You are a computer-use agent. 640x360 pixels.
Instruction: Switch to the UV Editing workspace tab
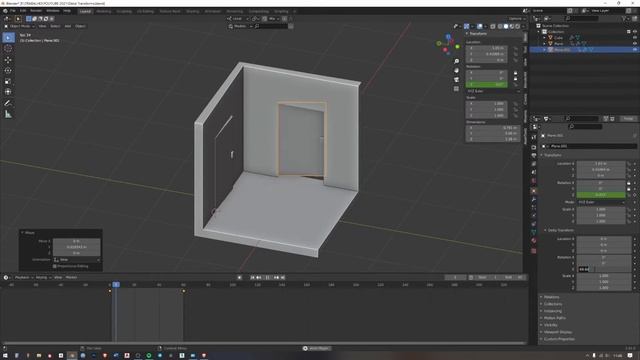point(145,11)
